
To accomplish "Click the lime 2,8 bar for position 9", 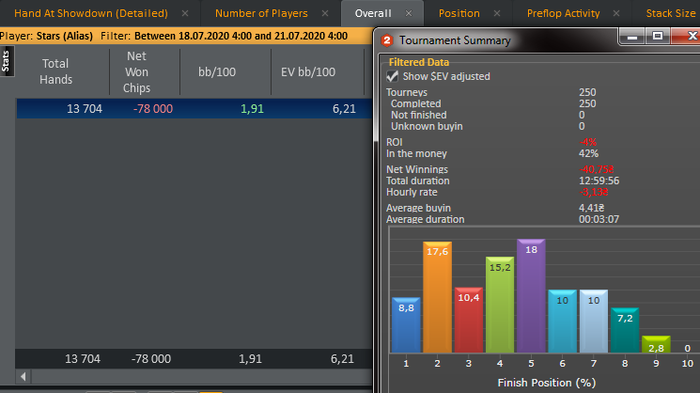I will tap(656, 344).
